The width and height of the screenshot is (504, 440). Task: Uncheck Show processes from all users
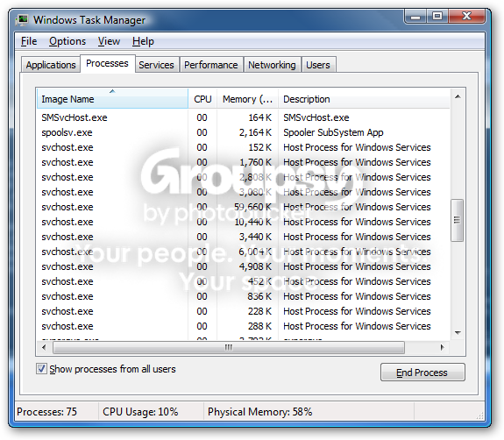(x=41, y=369)
